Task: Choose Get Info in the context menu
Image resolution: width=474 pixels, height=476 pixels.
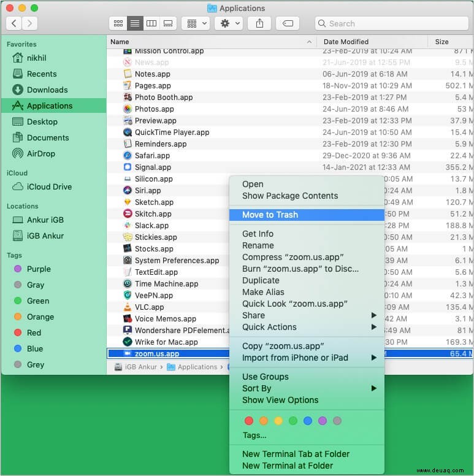Action: click(307, 234)
